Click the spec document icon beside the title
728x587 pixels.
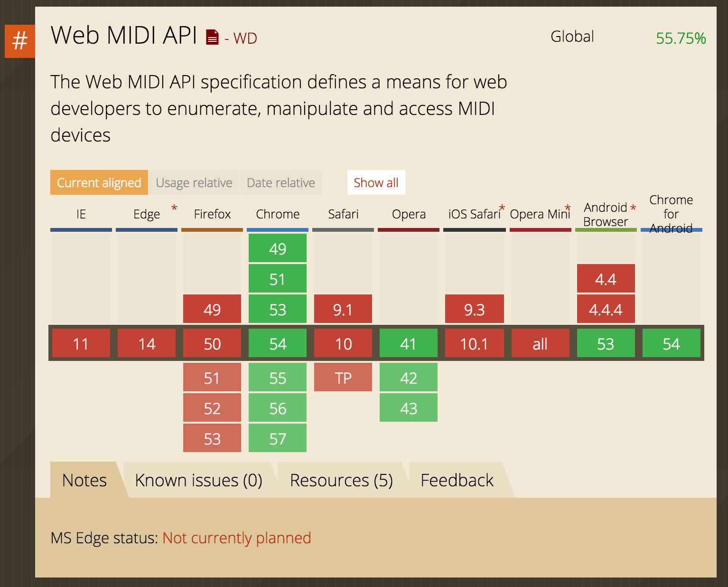coord(212,36)
